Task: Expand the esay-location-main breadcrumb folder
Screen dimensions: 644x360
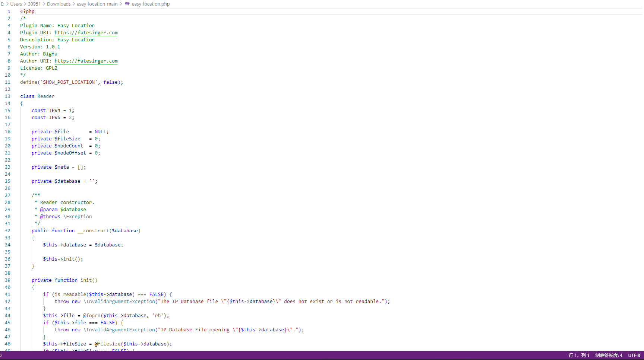Action: [x=97, y=4]
